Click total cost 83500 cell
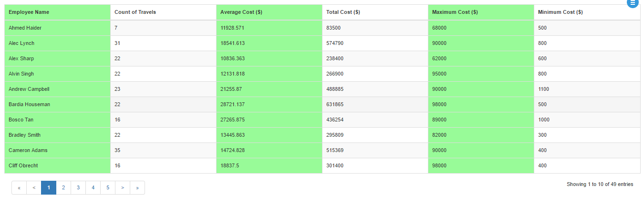644x197 pixels. (375, 28)
